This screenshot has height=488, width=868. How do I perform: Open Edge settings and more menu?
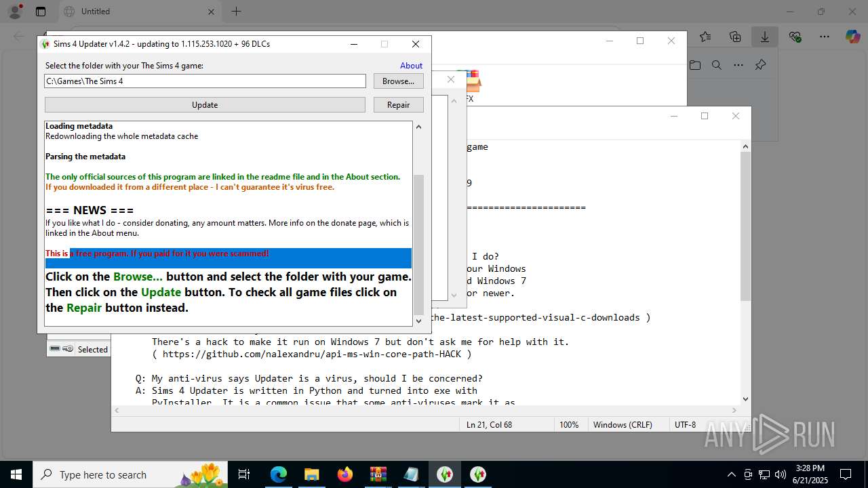pyautogui.click(x=824, y=37)
